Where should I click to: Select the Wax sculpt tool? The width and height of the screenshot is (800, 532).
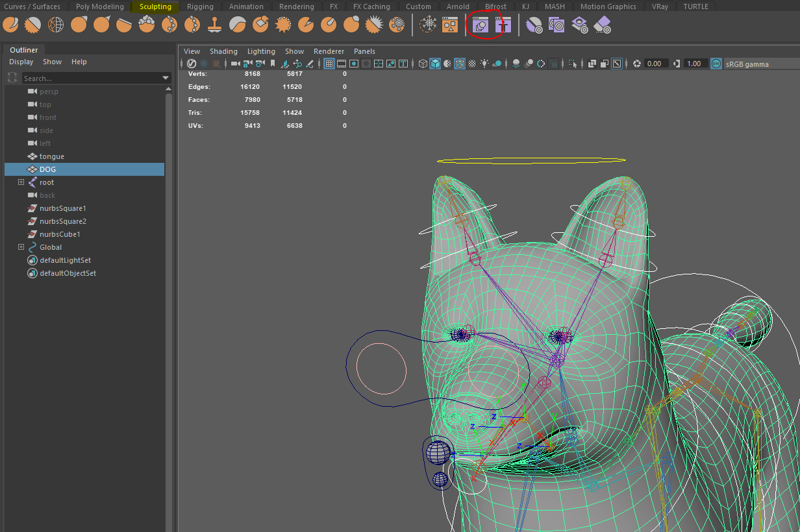(x=238, y=25)
